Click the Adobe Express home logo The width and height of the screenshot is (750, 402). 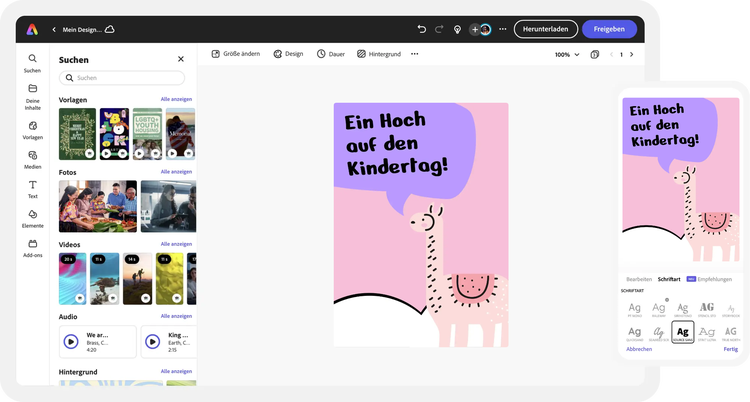tap(32, 29)
